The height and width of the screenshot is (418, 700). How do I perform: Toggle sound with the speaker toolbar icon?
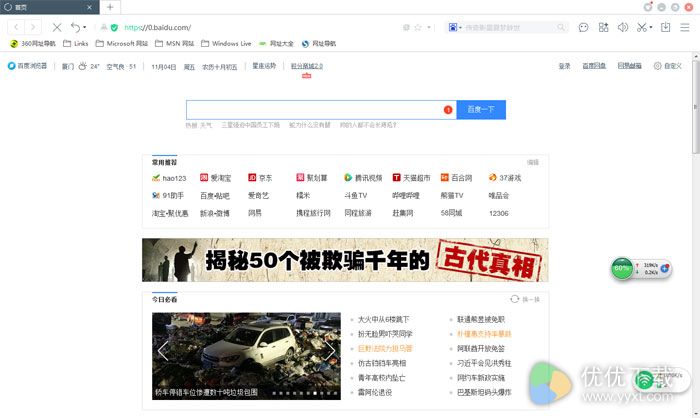tap(623, 27)
